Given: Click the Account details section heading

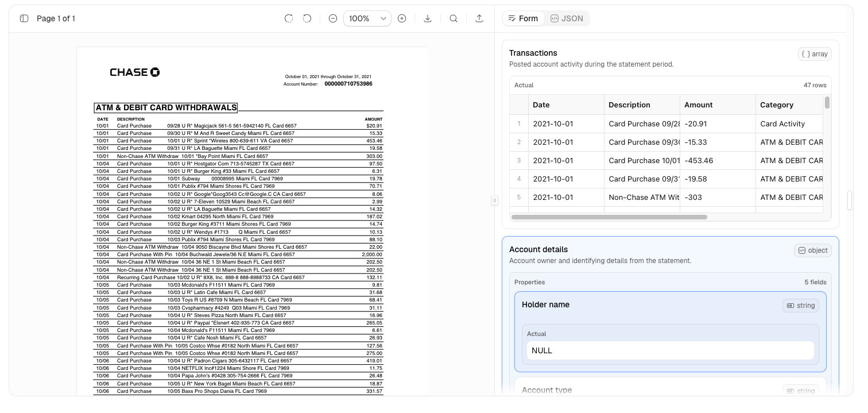Looking at the screenshot, I should click(x=538, y=249).
